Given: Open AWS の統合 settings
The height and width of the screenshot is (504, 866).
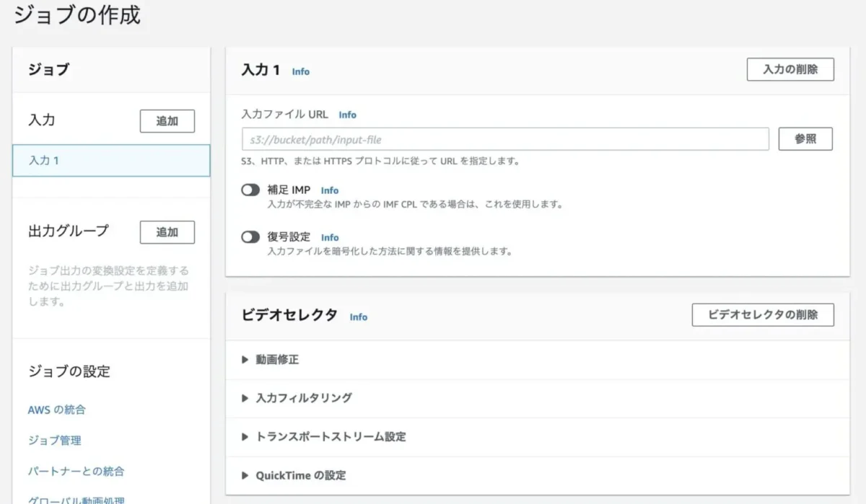Looking at the screenshot, I should [x=56, y=410].
